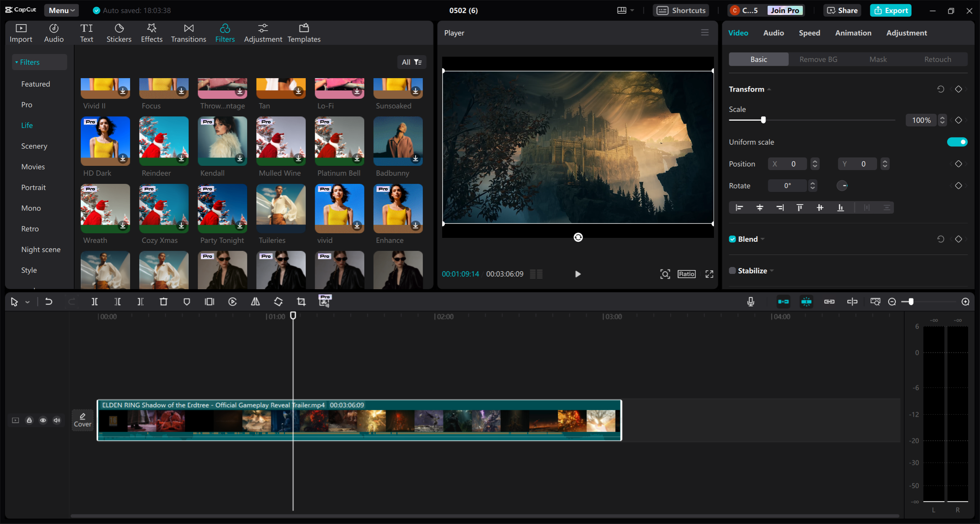Select the Mirror tool

pos(255,301)
